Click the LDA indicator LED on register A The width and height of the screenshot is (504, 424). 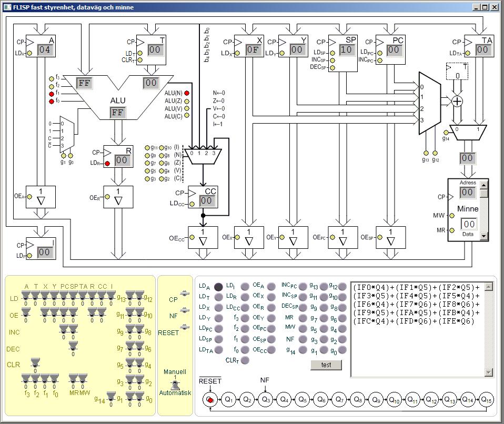click(x=29, y=53)
